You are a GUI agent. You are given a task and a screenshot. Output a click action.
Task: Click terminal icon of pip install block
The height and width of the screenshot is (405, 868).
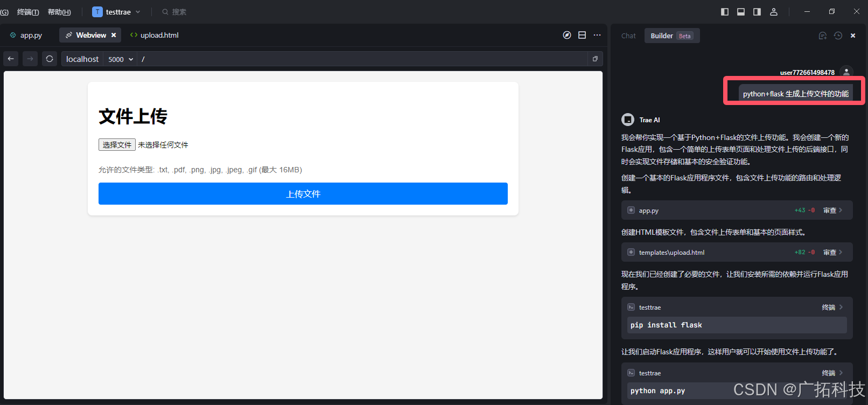[x=631, y=307]
